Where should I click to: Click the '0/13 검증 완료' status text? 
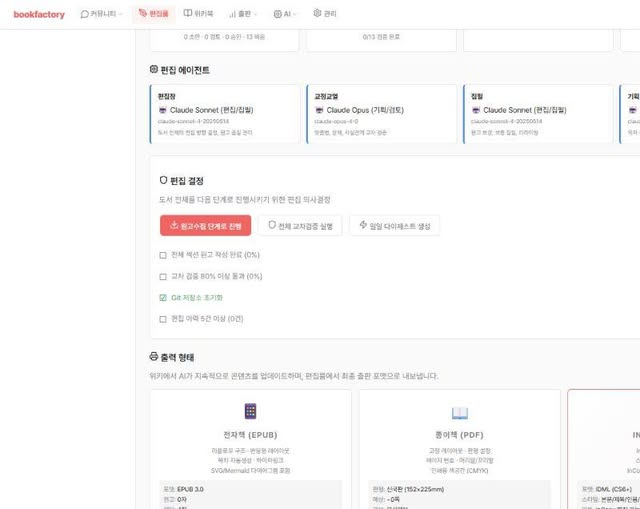pyautogui.click(x=381, y=37)
